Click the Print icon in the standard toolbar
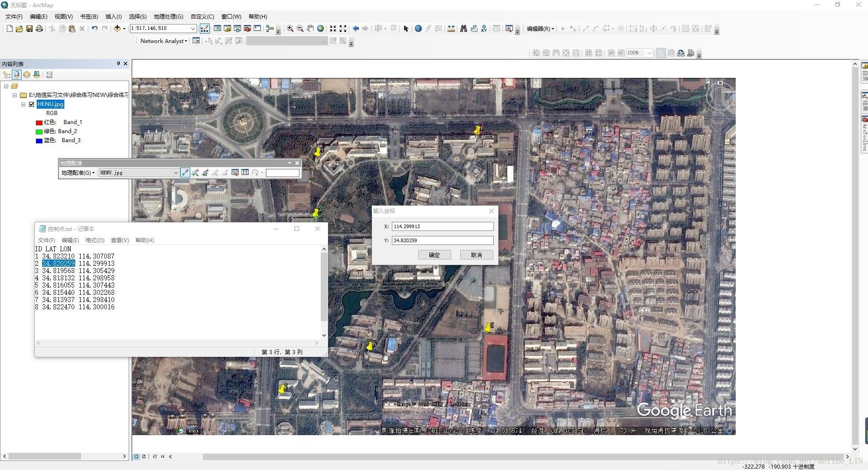The width and height of the screenshot is (868, 470). 39,29
